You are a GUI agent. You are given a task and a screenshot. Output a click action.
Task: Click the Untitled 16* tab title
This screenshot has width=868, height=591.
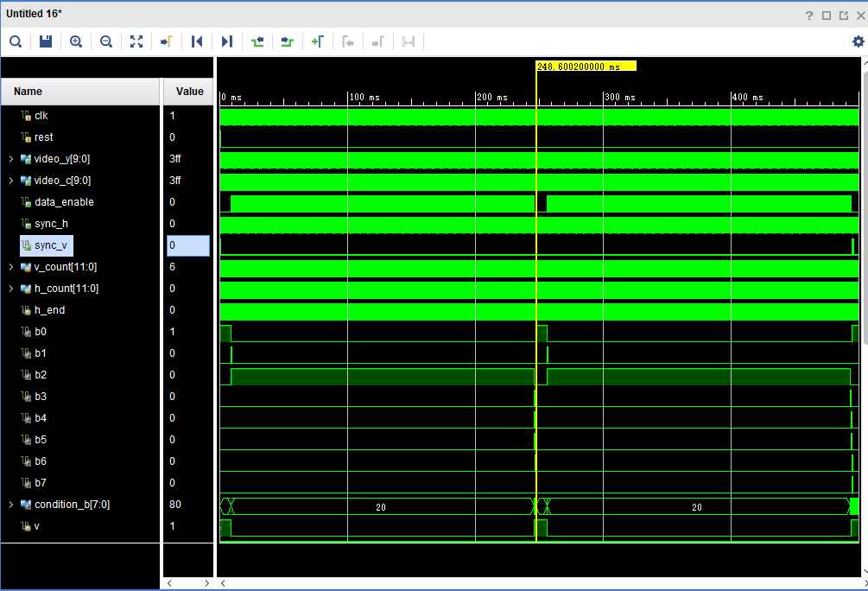[34, 13]
